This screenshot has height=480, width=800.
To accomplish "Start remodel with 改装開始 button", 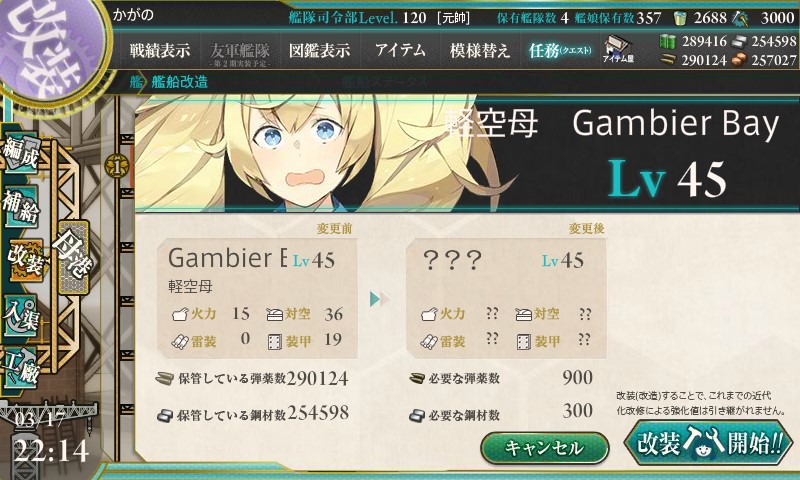I will pos(708,443).
